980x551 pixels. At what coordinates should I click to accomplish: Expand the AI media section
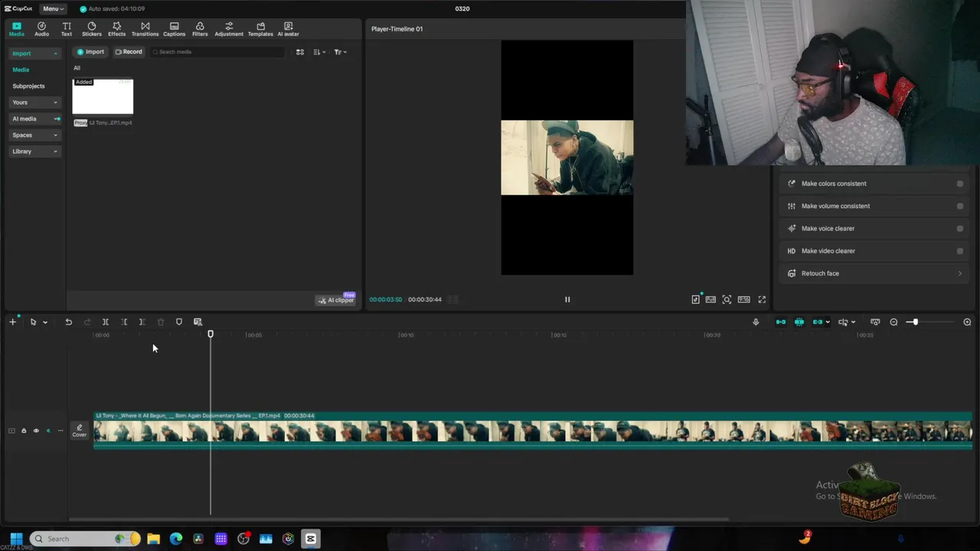click(35, 119)
